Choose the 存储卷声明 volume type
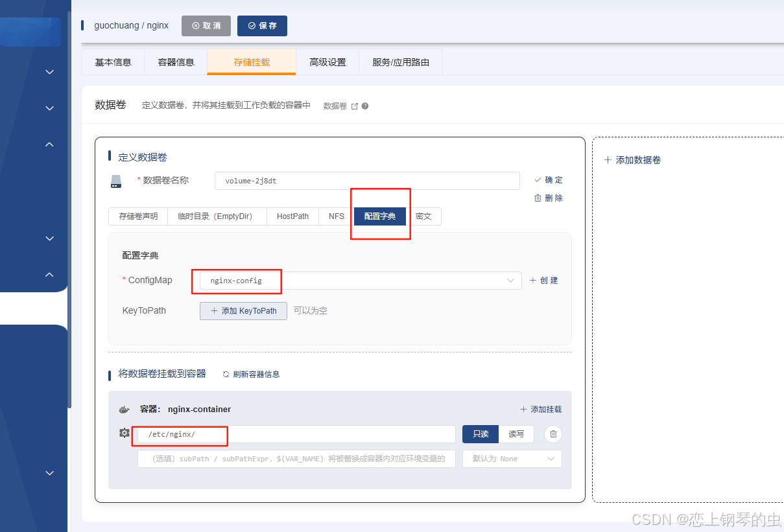The height and width of the screenshot is (532, 784). click(x=138, y=216)
